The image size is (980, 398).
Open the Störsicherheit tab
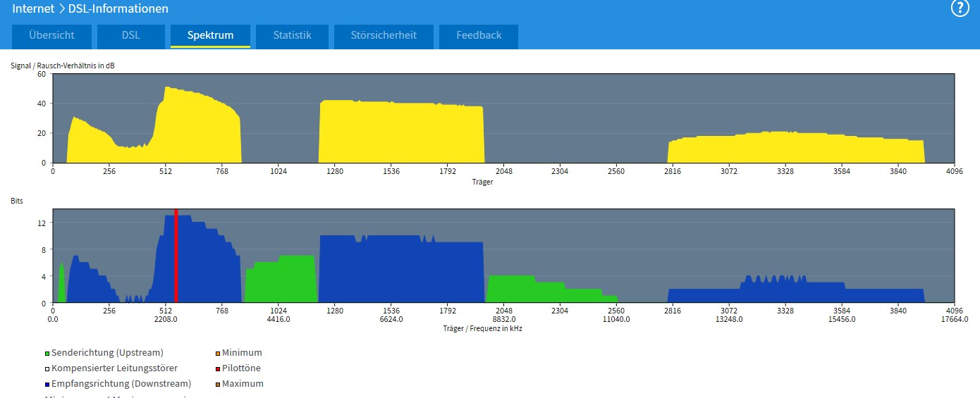coord(384,35)
